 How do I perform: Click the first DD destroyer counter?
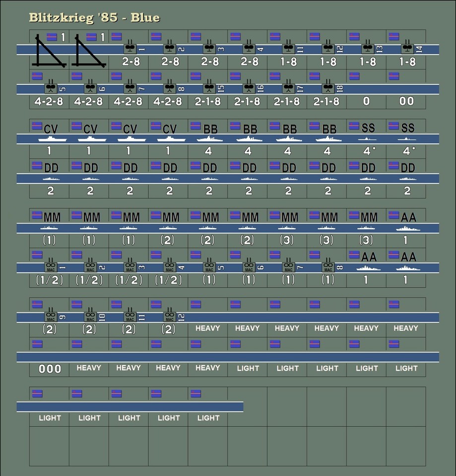click(x=49, y=175)
